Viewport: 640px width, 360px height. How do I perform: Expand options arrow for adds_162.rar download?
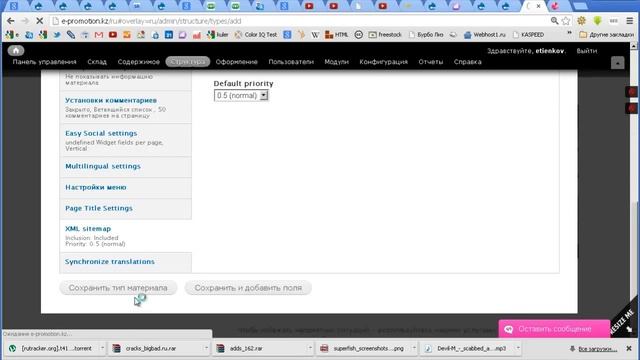point(310,349)
